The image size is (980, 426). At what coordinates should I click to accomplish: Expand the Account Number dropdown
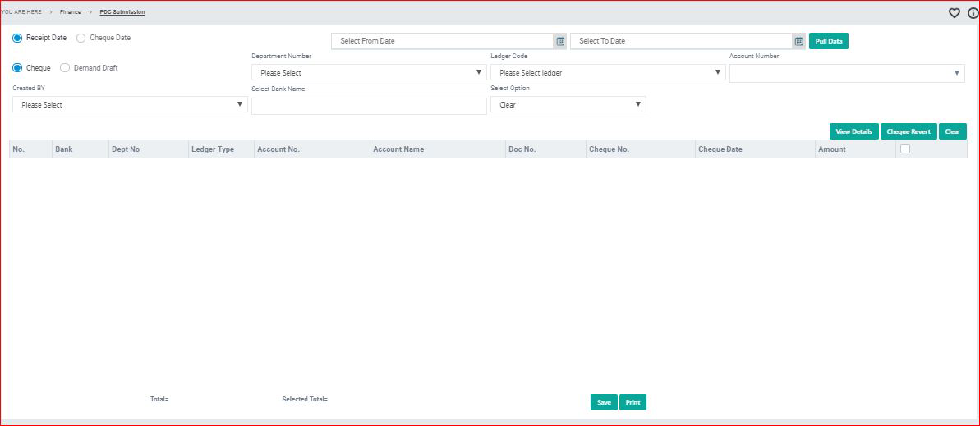[846, 73]
